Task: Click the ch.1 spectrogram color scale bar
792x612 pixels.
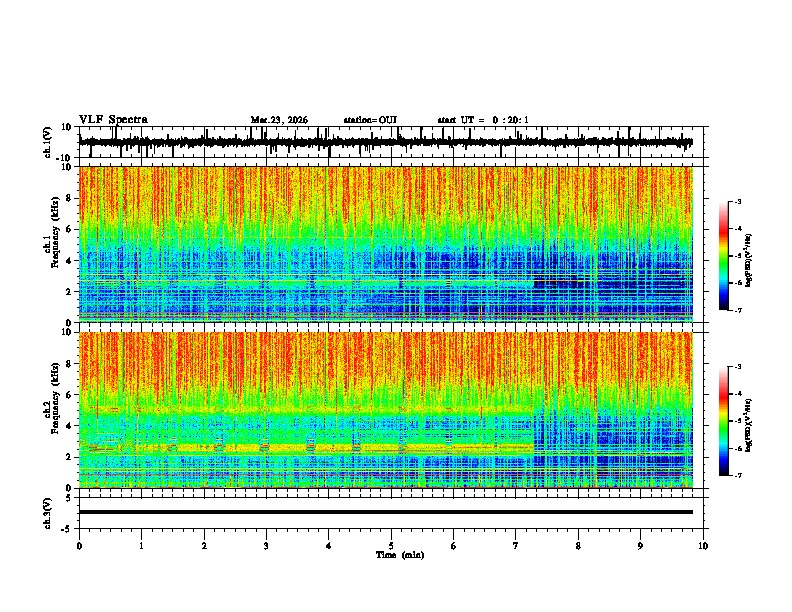Action: 724,256
